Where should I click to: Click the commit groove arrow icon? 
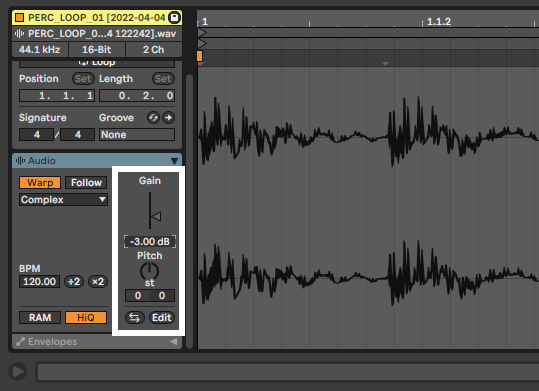pos(168,118)
